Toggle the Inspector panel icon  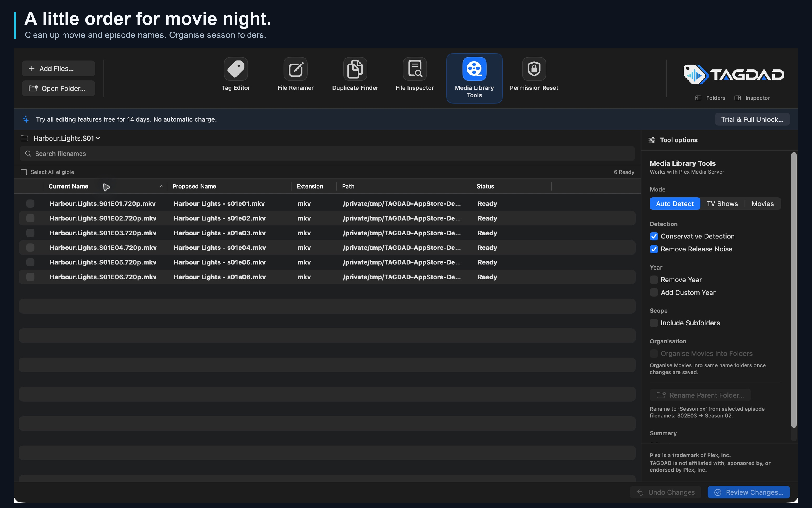(x=738, y=98)
